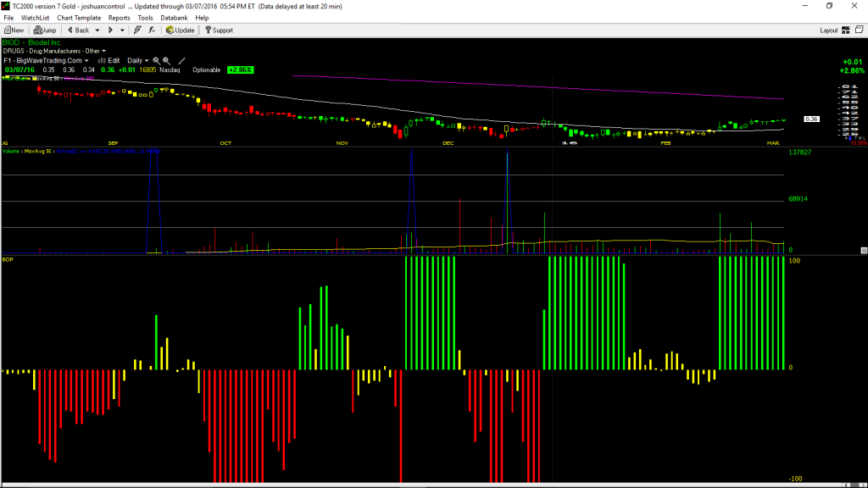This screenshot has height=488, width=868.
Task: Click the first magnifier zoom icon
Action: 157,61
